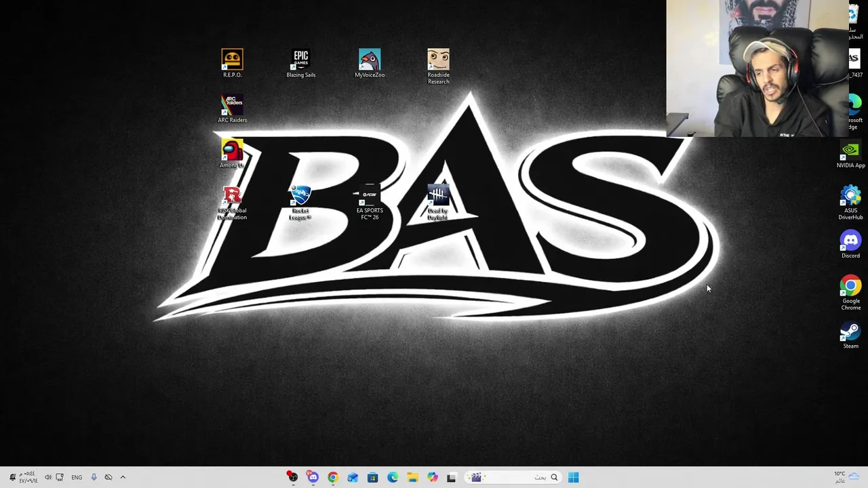Open Microsoft Edge from the taskbar
Screen dimensions: 868x488
point(393,477)
